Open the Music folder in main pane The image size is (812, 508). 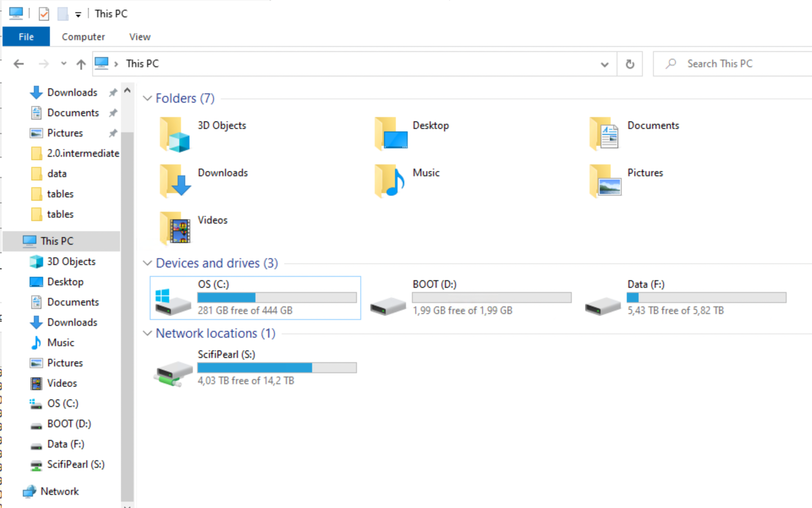tap(390, 181)
